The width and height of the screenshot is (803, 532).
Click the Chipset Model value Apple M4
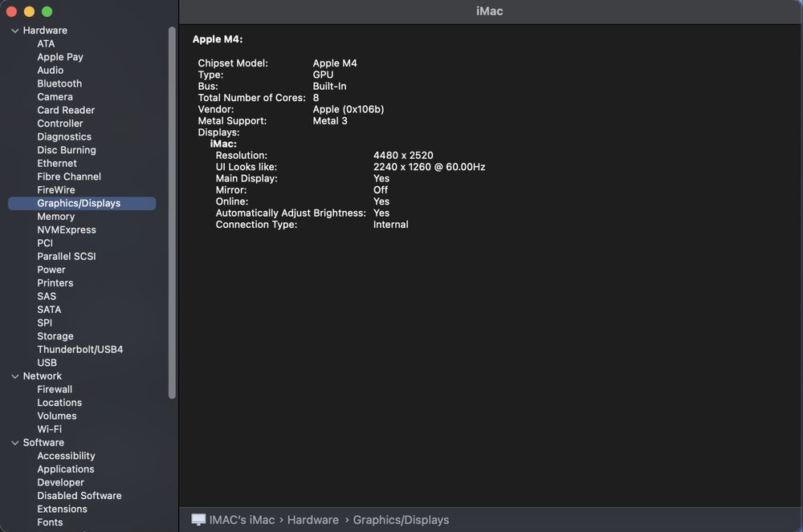(335, 63)
